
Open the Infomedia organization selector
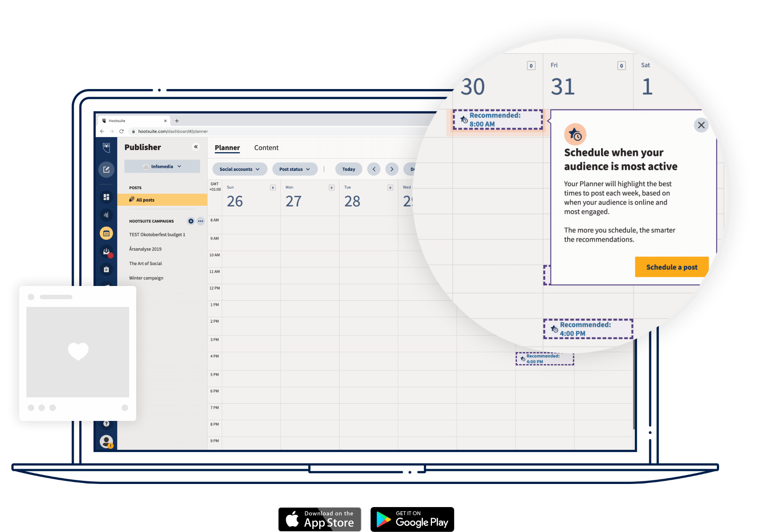[162, 166]
